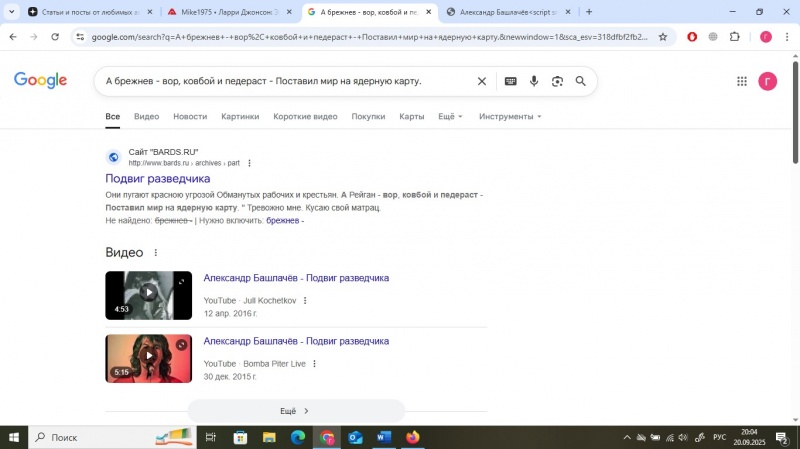Switch to the Картинки search tab
800x449 pixels.
pyautogui.click(x=240, y=116)
